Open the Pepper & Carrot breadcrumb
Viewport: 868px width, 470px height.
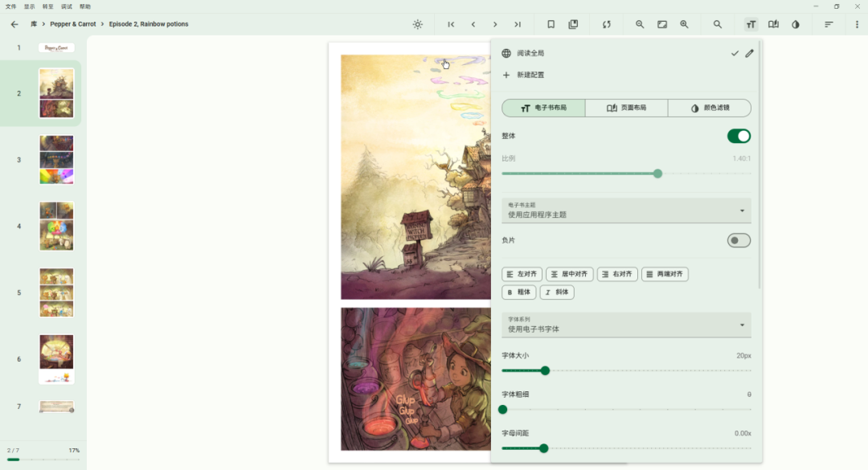[x=73, y=24]
